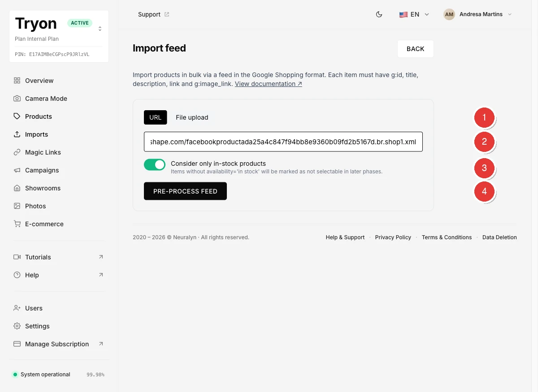Click the Support external-link icon
Image resolution: width=538 pixels, height=392 pixels.
(167, 14)
